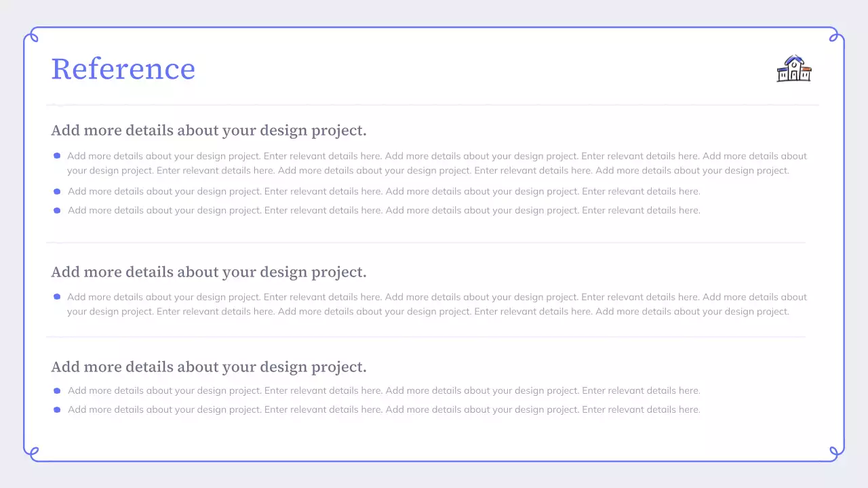Select the final bullet text line on slide
The image size is (868, 488).
pos(384,410)
